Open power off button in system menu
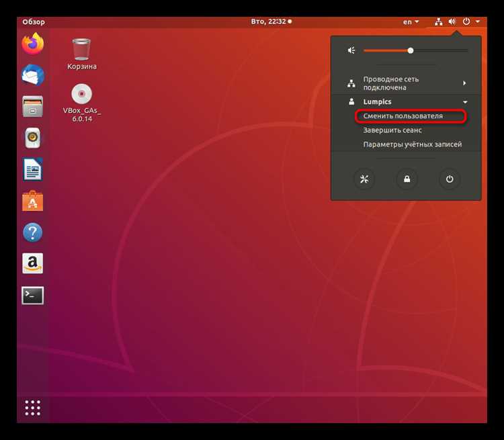Screen dimensions: 504x440 point(450,179)
